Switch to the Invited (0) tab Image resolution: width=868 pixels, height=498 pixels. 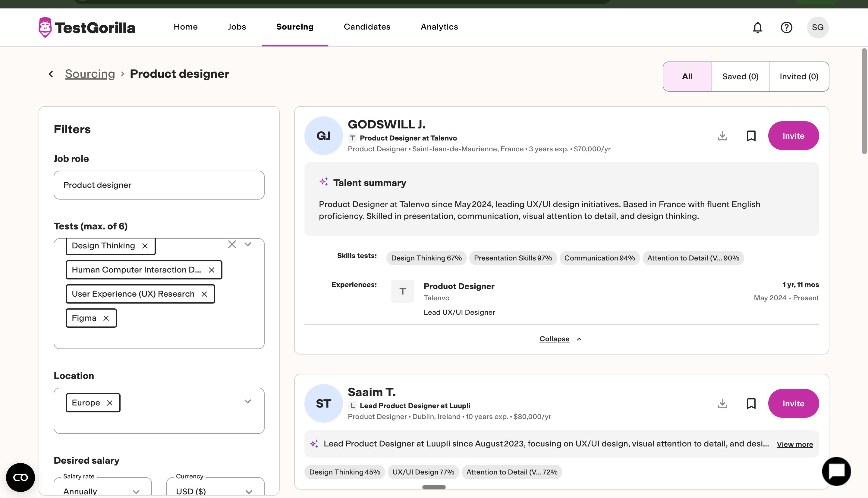pyautogui.click(x=799, y=77)
